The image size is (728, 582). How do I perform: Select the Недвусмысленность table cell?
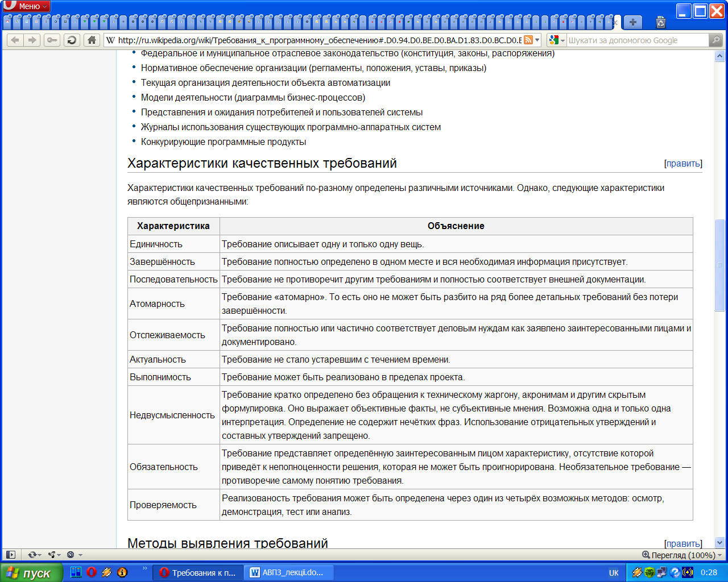(173, 415)
